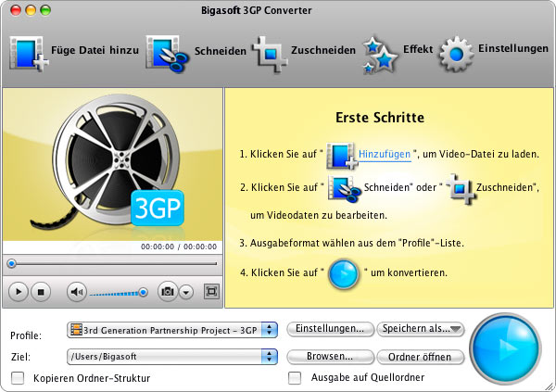Click the crop icon in step 2
Image resolution: width=556 pixels, height=392 pixels.
coord(461,189)
